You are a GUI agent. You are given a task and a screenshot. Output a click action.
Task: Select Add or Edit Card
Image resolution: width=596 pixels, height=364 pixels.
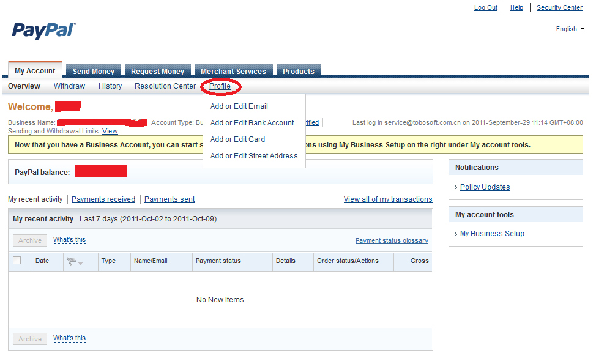237,139
